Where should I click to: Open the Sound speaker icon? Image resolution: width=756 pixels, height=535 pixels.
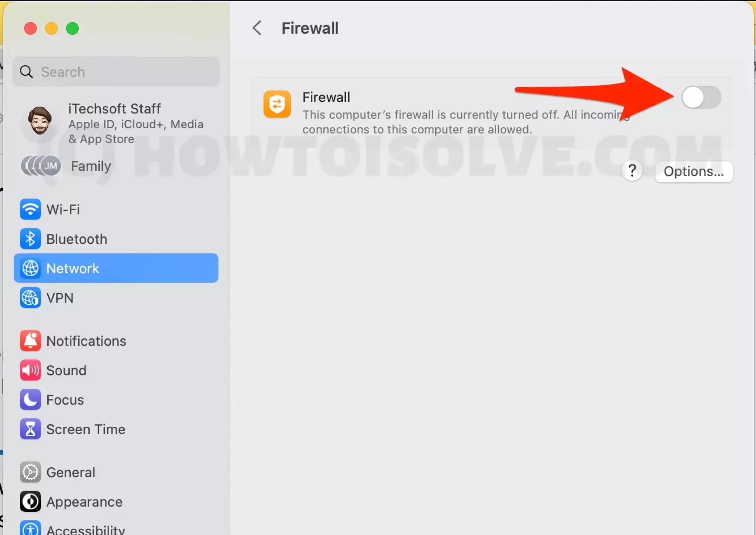30,370
